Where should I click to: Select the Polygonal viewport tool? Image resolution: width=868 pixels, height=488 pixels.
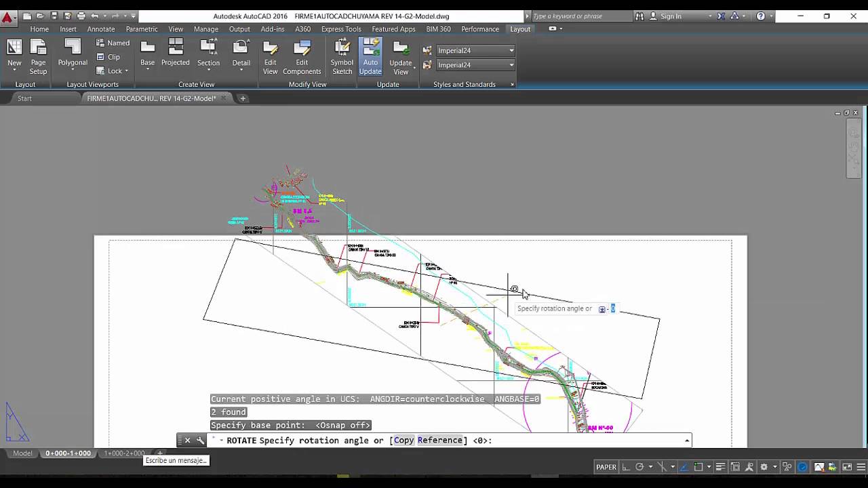tap(73, 56)
